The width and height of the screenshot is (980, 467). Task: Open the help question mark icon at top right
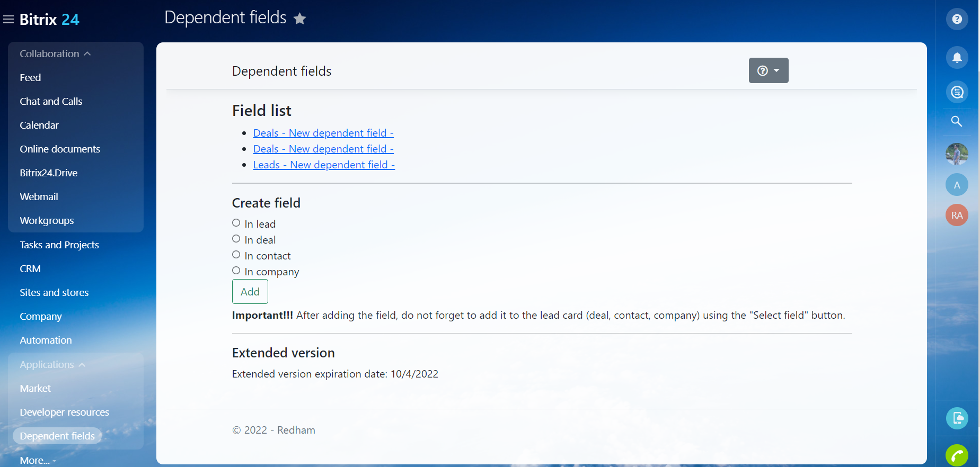coord(957,19)
